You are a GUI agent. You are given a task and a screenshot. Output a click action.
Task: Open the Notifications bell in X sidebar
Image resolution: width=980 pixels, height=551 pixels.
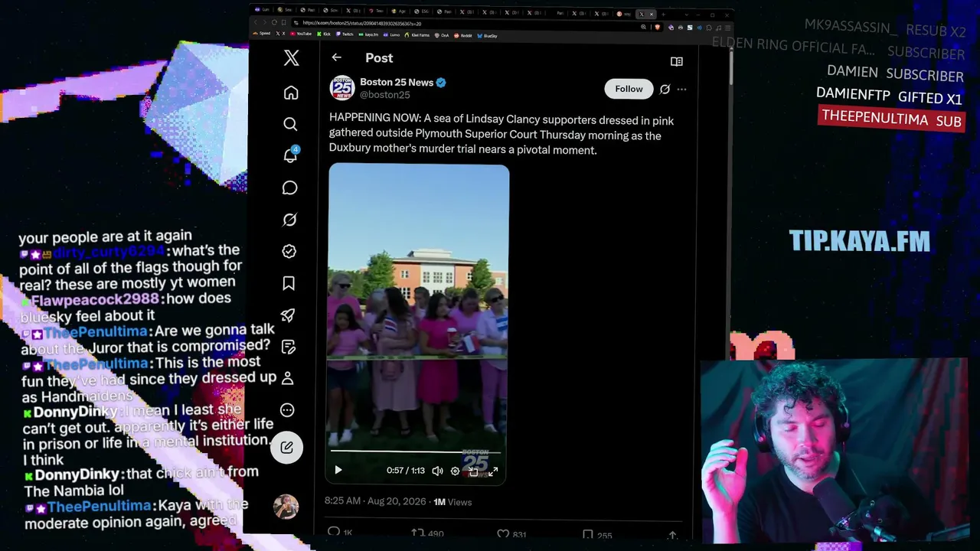(290, 155)
